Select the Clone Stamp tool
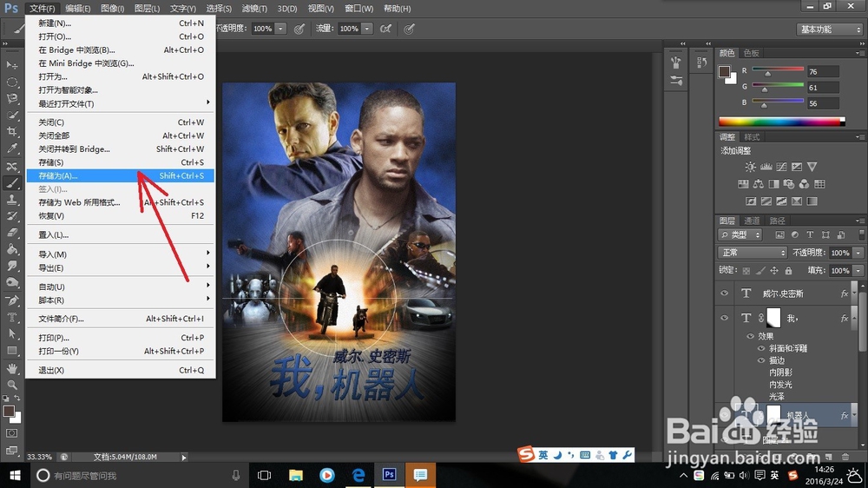This screenshot has height=488, width=868. coord(11,200)
